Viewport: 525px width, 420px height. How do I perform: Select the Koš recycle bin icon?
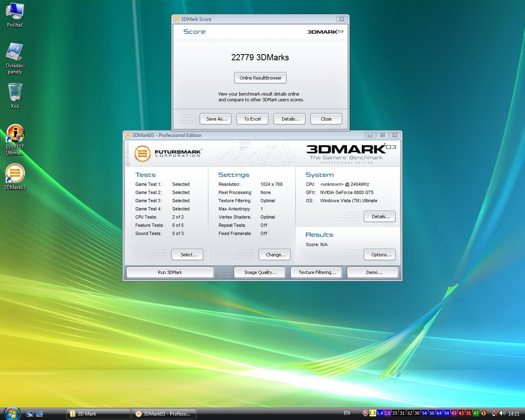pyautogui.click(x=15, y=96)
